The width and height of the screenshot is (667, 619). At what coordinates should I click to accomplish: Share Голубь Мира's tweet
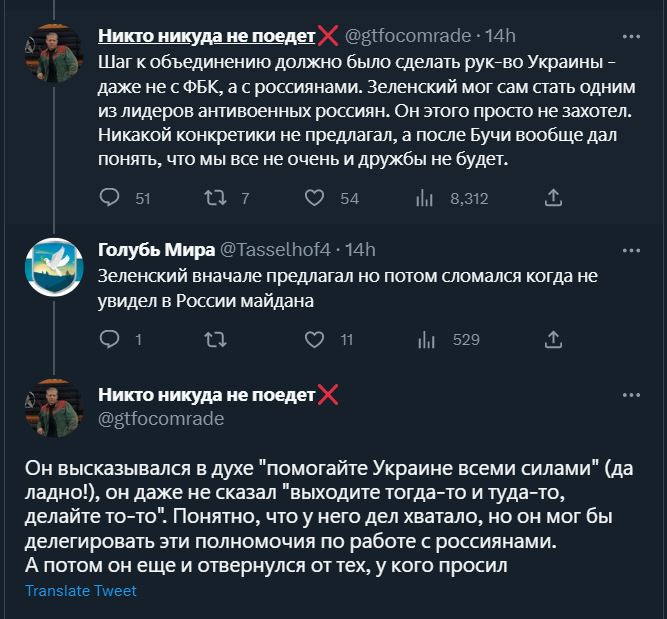coord(552,339)
